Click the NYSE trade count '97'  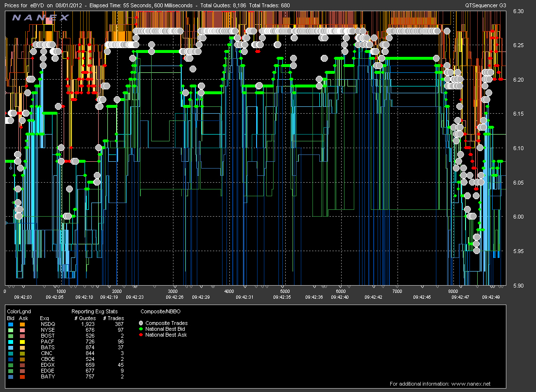point(121,330)
